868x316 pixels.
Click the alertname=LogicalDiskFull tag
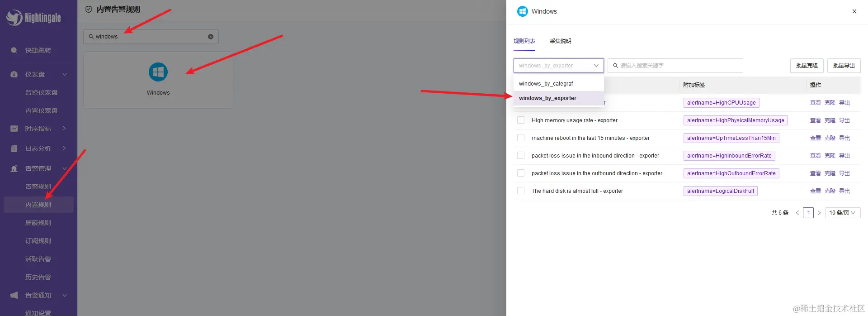point(721,191)
